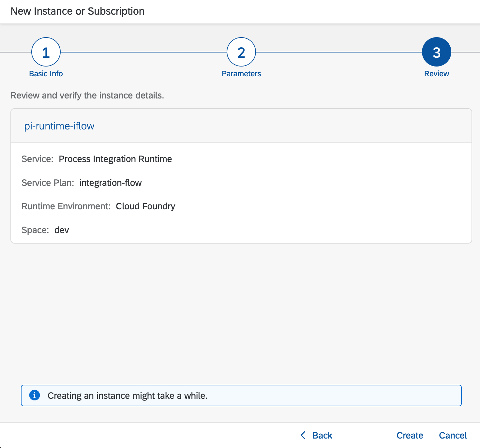Click the "Space:" label

pos(35,230)
